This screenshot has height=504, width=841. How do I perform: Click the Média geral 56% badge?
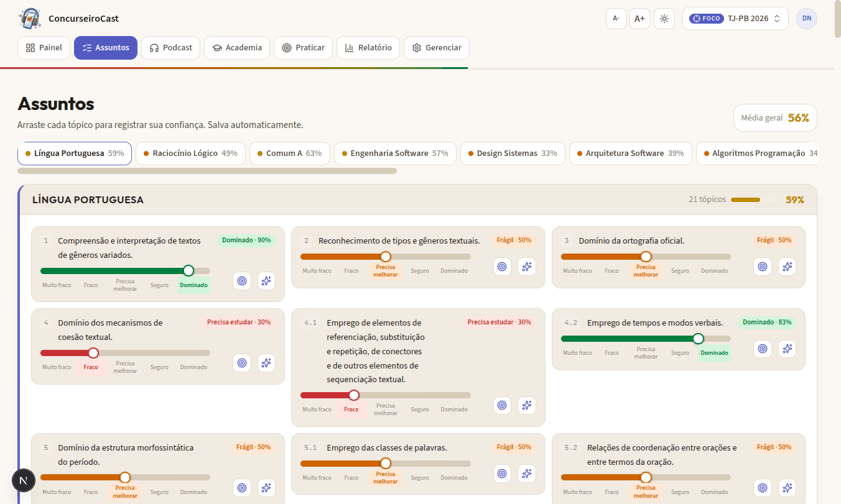click(x=775, y=117)
